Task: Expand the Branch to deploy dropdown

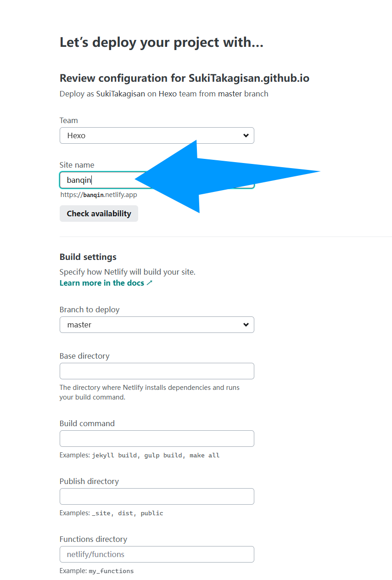Action: click(157, 325)
